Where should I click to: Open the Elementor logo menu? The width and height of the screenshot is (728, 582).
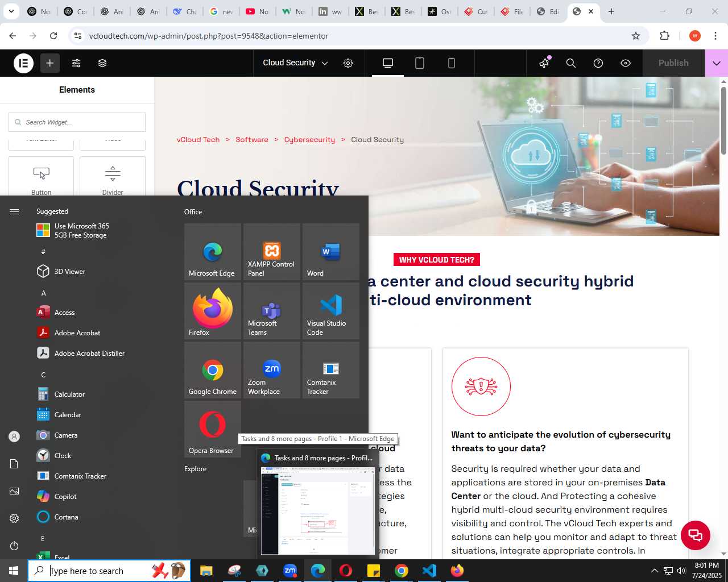(x=23, y=63)
